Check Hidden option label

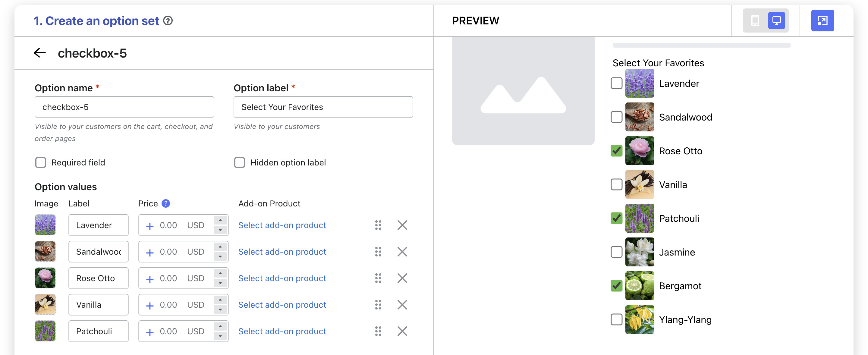point(240,163)
